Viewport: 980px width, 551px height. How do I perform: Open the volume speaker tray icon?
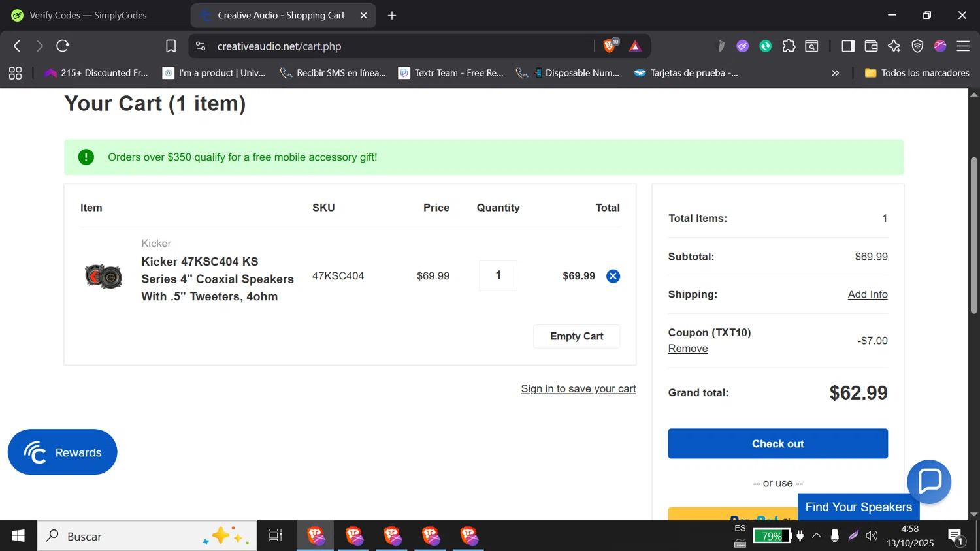click(872, 536)
